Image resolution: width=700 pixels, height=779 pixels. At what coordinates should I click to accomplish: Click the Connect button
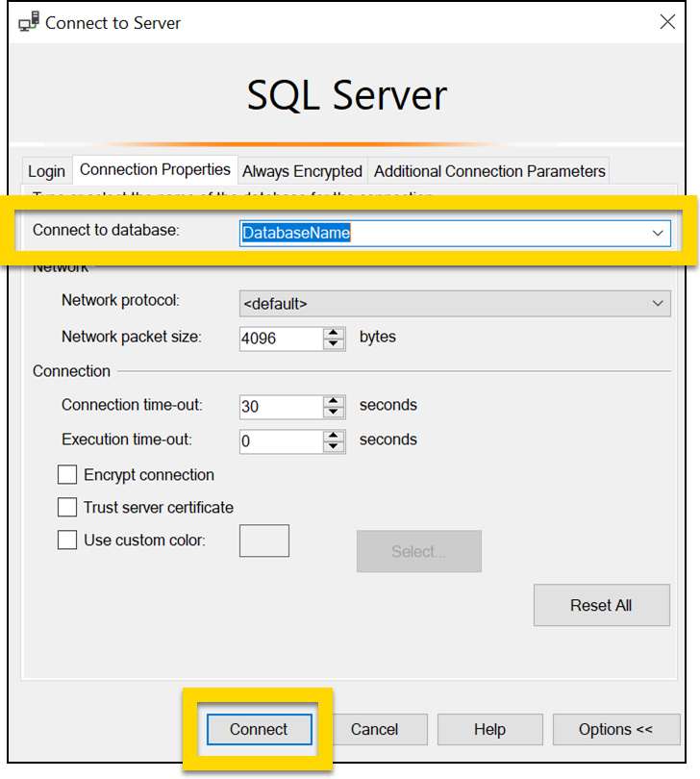click(259, 730)
